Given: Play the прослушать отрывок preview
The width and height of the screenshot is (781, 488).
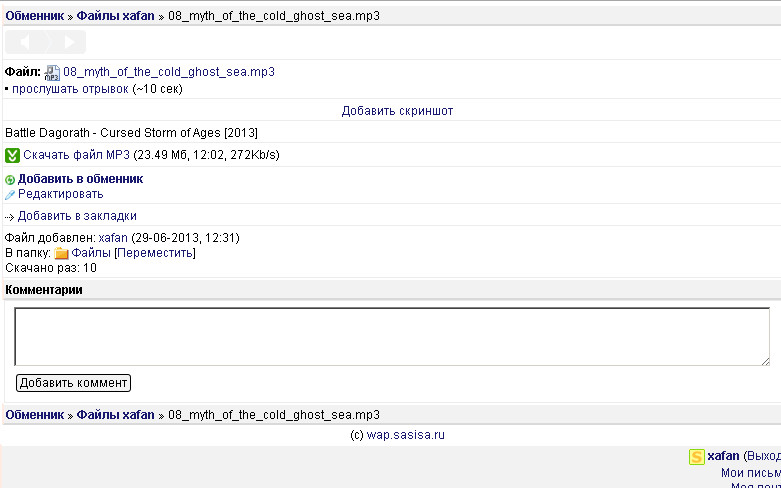Looking at the screenshot, I should (70, 89).
